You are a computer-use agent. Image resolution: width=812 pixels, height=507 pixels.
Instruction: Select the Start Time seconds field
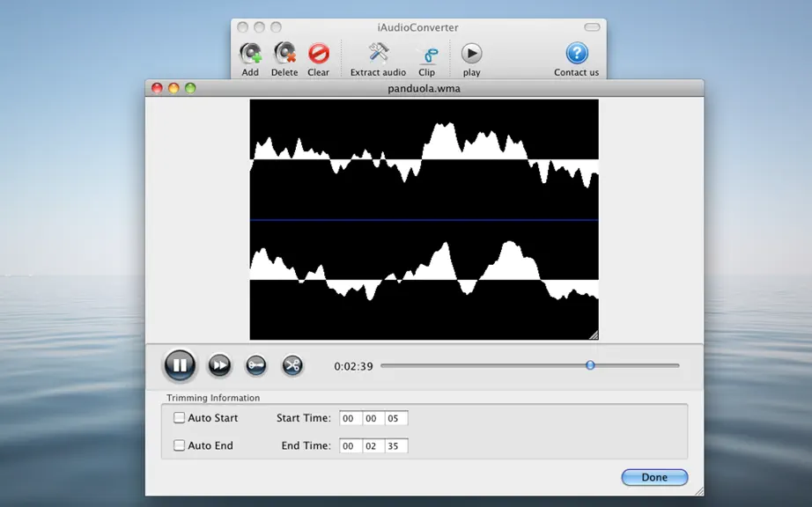click(396, 418)
